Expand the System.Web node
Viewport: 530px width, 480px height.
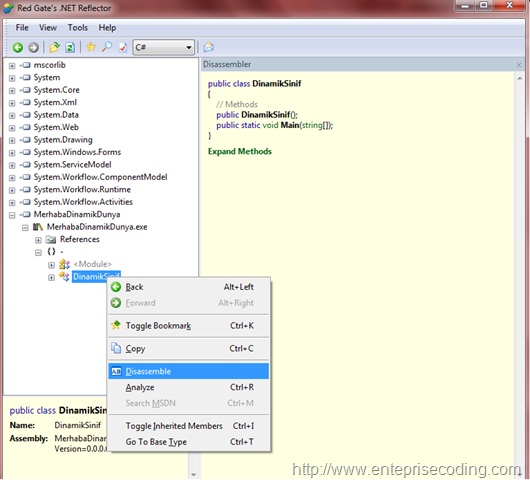(12, 128)
